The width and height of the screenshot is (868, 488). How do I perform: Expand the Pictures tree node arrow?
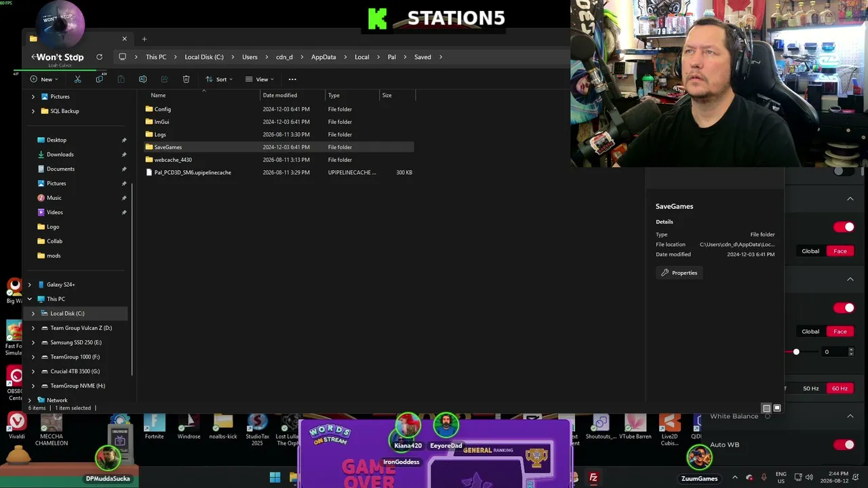pyautogui.click(x=33, y=96)
